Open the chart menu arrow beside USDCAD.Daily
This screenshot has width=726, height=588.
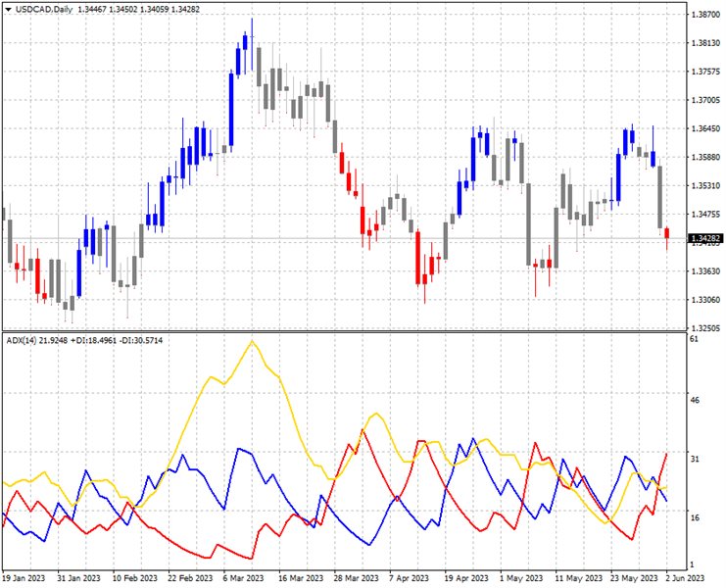pyautogui.click(x=9, y=9)
